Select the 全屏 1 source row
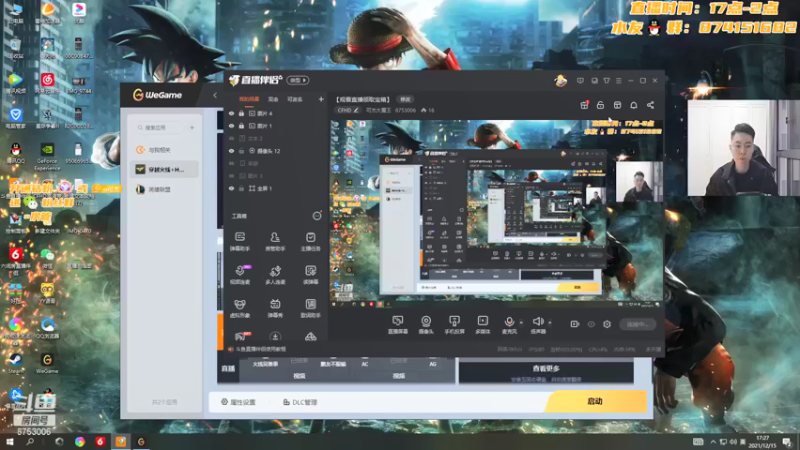The image size is (800, 450). pyautogui.click(x=276, y=188)
